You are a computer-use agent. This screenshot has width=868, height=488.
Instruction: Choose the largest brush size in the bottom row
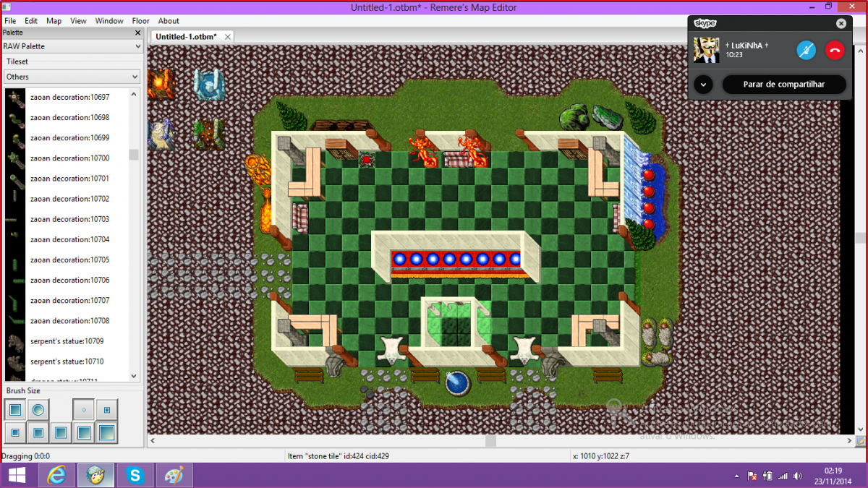(x=107, y=433)
